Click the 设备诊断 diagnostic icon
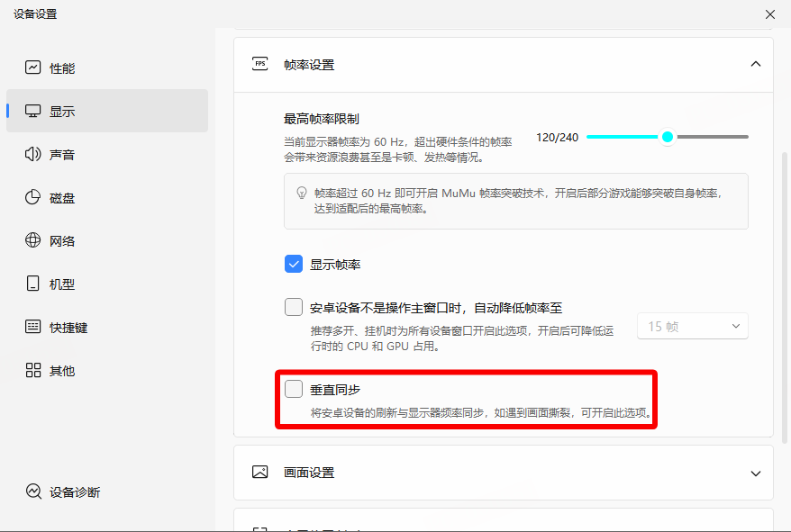 33,491
